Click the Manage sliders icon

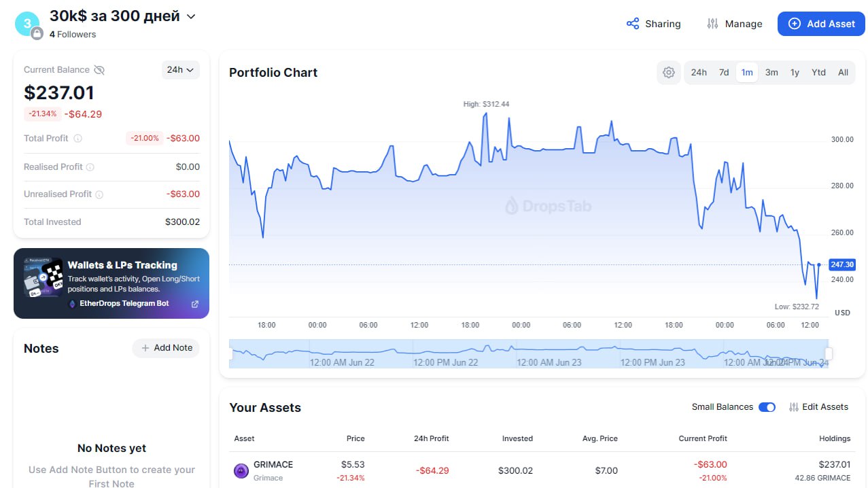coord(712,24)
